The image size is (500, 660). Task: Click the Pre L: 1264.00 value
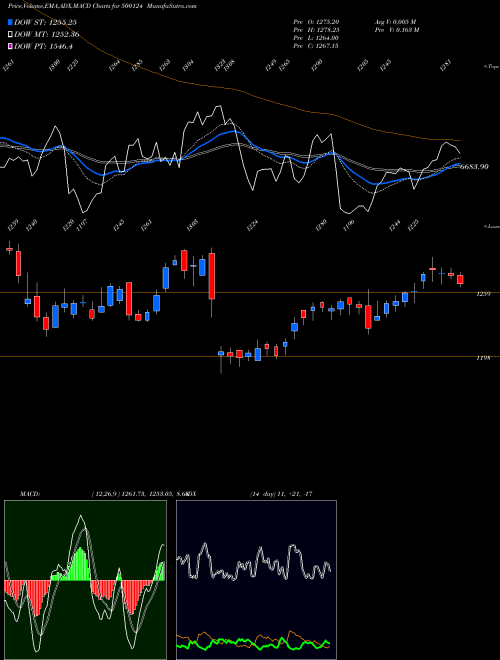click(x=316, y=37)
